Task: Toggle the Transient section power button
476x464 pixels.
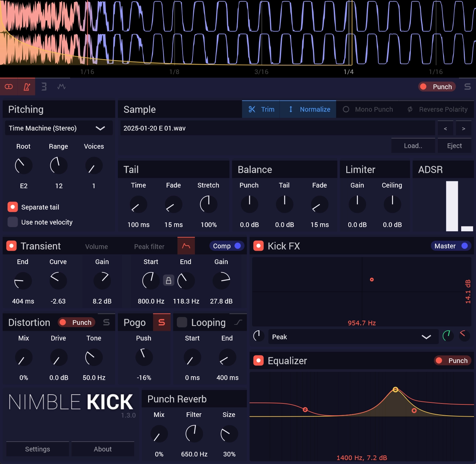Action: (12, 246)
